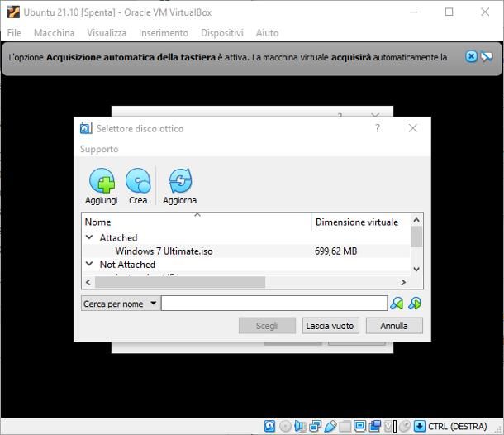Image resolution: width=504 pixels, height=435 pixels.
Task: Close the Selettore disco ottico dialog
Action: (413, 128)
